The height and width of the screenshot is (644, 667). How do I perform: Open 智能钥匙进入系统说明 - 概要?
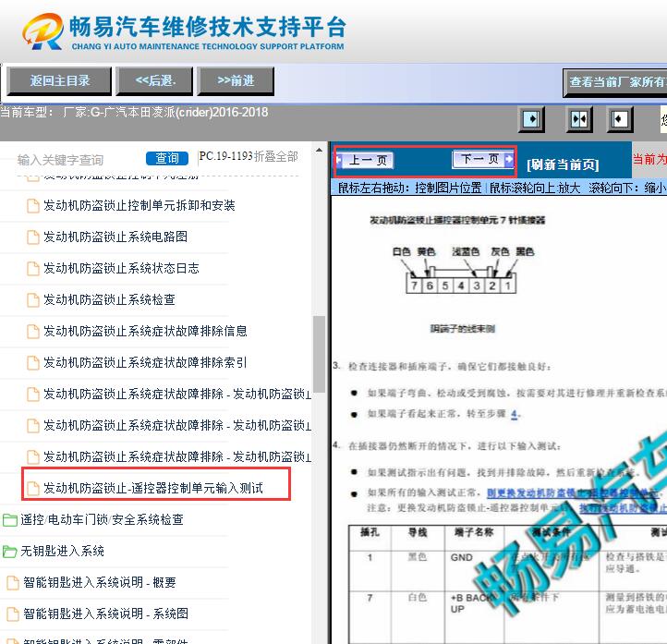click(x=100, y=583)
